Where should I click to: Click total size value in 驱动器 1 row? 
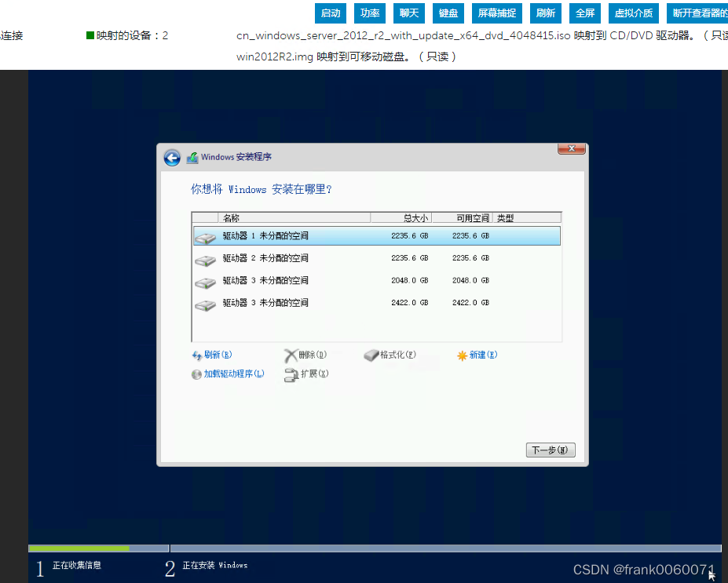(409, 236)
